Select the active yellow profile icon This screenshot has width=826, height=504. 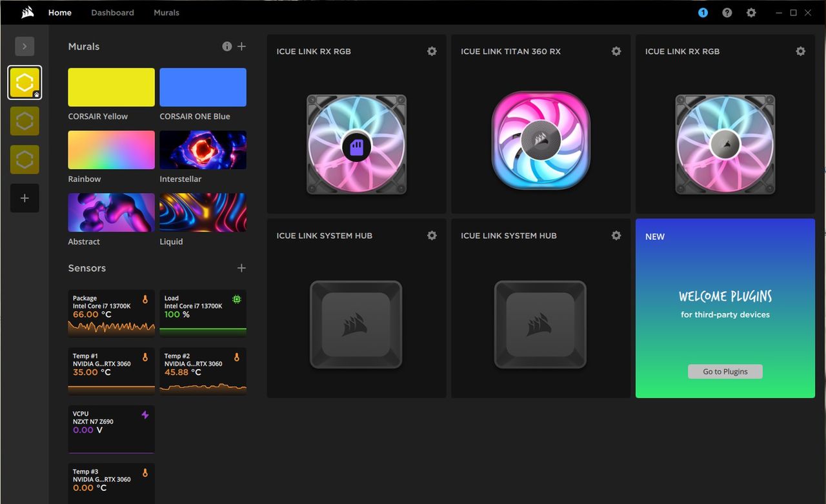(x=25, y=83)
